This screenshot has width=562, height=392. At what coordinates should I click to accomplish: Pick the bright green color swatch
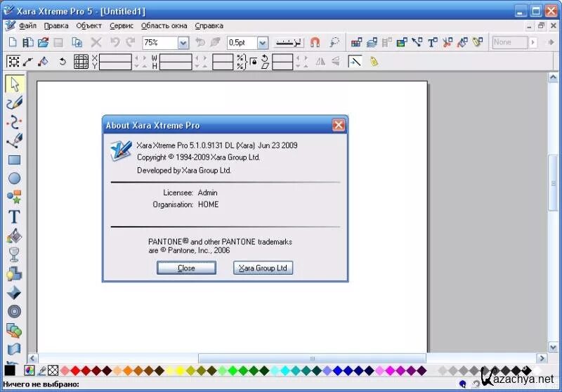pyautogui.click(x=233, y=370)
